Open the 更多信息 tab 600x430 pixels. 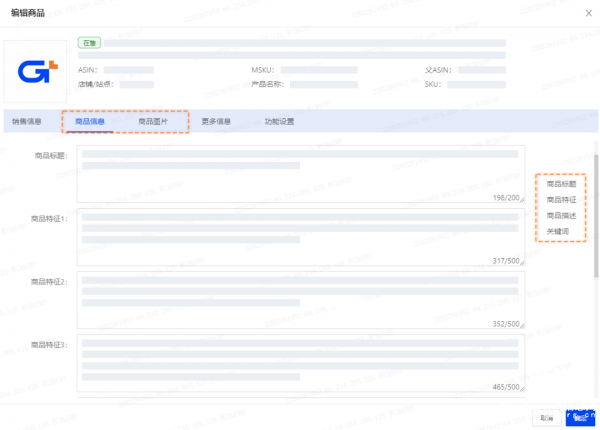click(x=216, y=121)
